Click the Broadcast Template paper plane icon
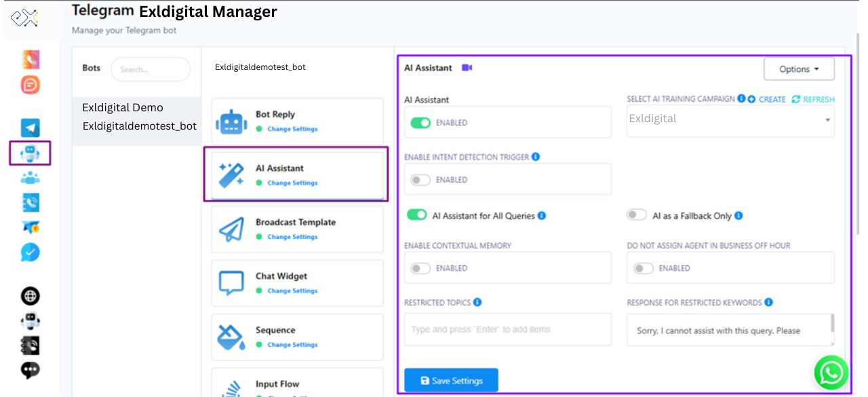 tap(231, 229)
